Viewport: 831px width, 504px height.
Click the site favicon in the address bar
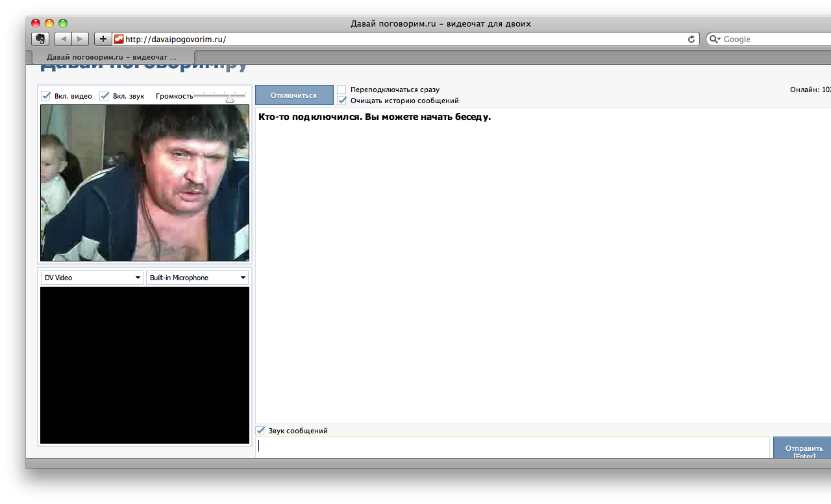(x=119, y=39)
